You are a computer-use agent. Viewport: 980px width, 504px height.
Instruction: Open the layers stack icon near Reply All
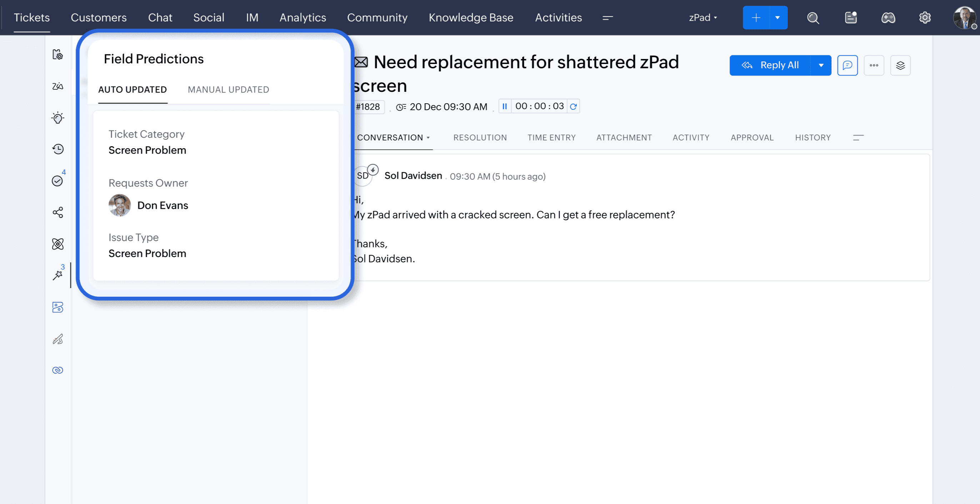tap(900, 65)
